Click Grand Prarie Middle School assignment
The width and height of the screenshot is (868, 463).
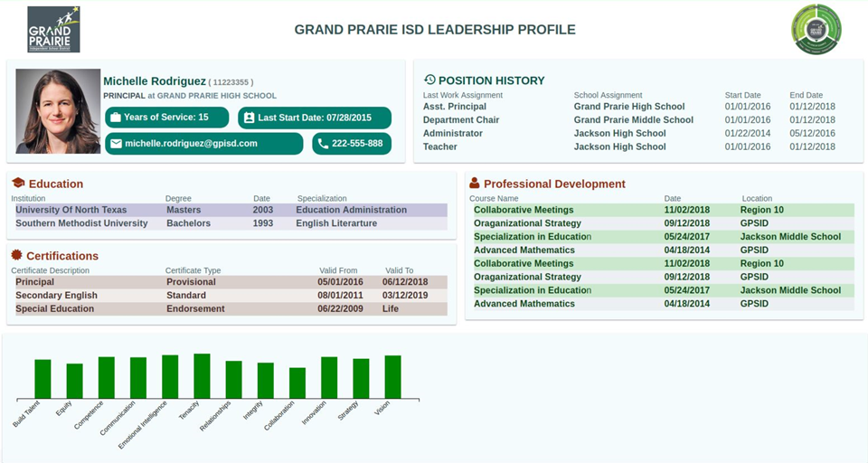coord(633,119)
